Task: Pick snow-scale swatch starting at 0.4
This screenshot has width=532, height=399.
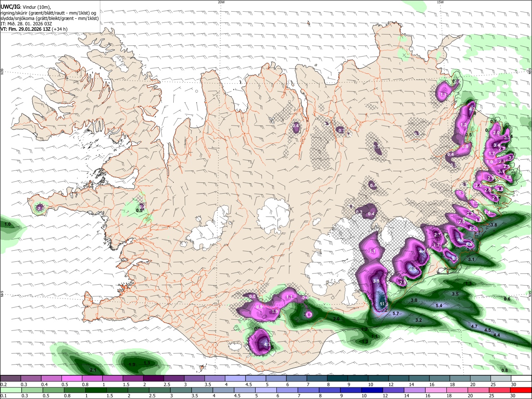Action: pos(51,379)
